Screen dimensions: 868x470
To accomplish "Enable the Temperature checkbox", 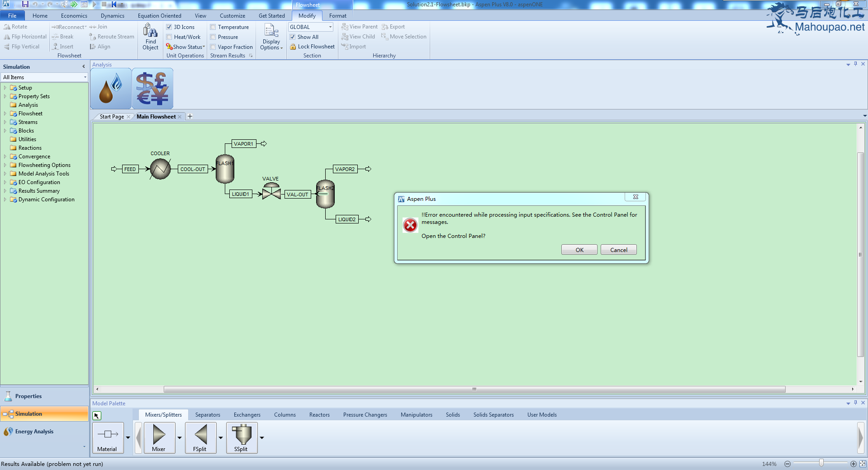I will tap(213, 27).
